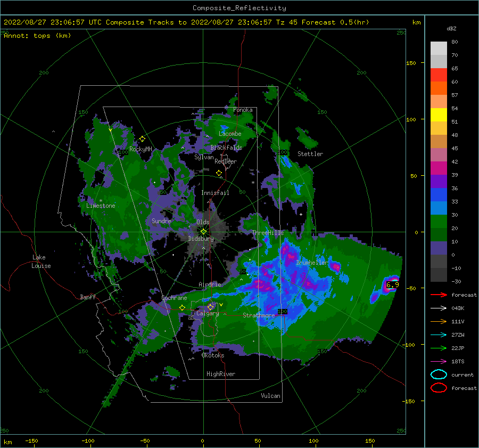The width and height of the screenshot is (479, 448).
Task: Click the red forecast arrow in legend
Action: [439, 295]
